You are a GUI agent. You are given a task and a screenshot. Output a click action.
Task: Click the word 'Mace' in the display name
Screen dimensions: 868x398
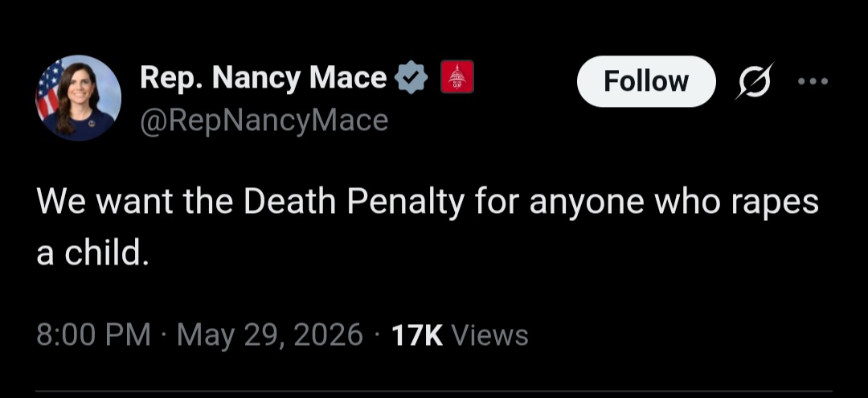(348, 77)
